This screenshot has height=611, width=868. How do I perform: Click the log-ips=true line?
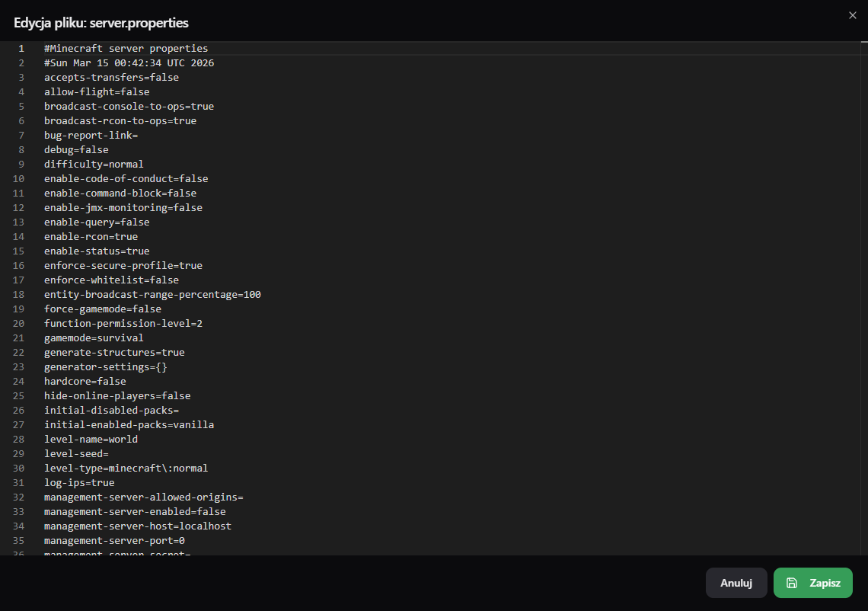coord(79,483)
